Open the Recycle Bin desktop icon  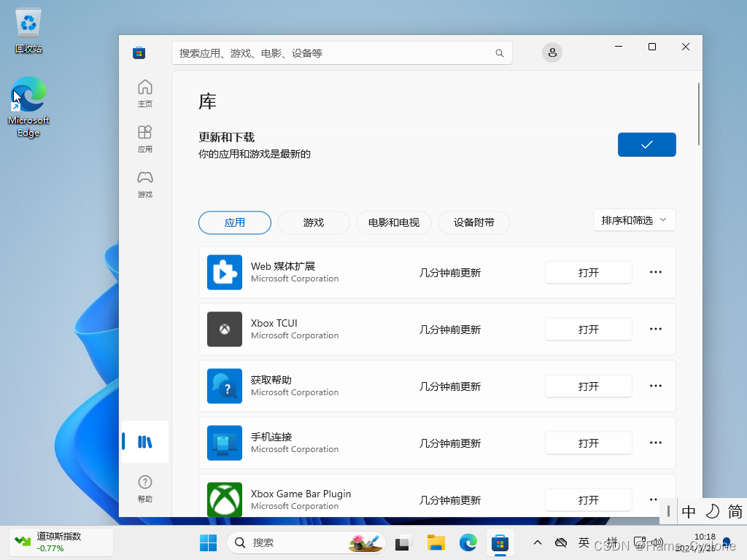point(28,31)
